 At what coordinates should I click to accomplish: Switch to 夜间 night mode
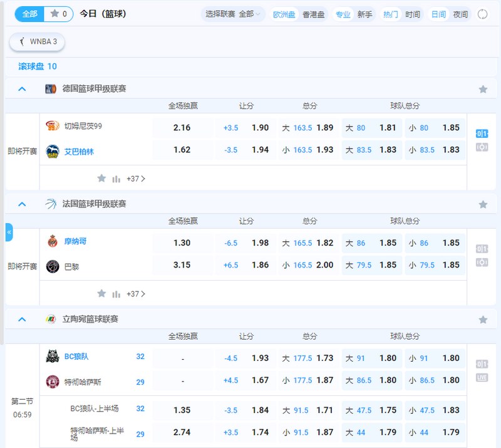pos(462,14)
